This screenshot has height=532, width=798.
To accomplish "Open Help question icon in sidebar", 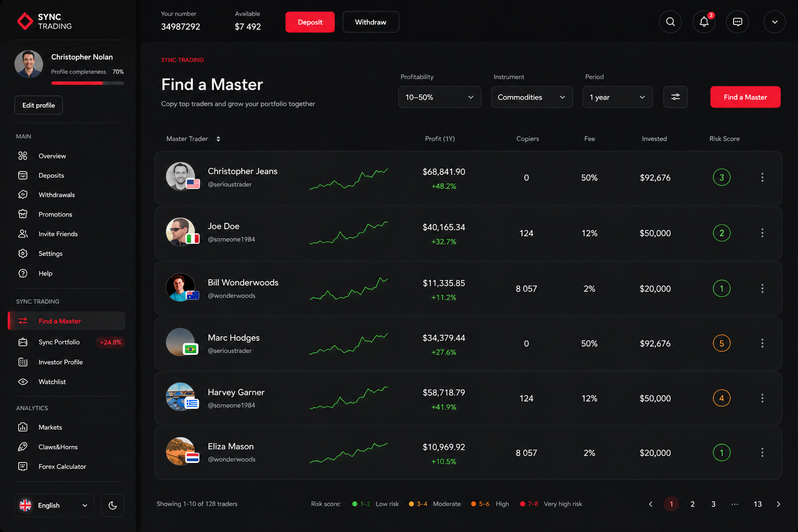I will (x=23, y=273).
